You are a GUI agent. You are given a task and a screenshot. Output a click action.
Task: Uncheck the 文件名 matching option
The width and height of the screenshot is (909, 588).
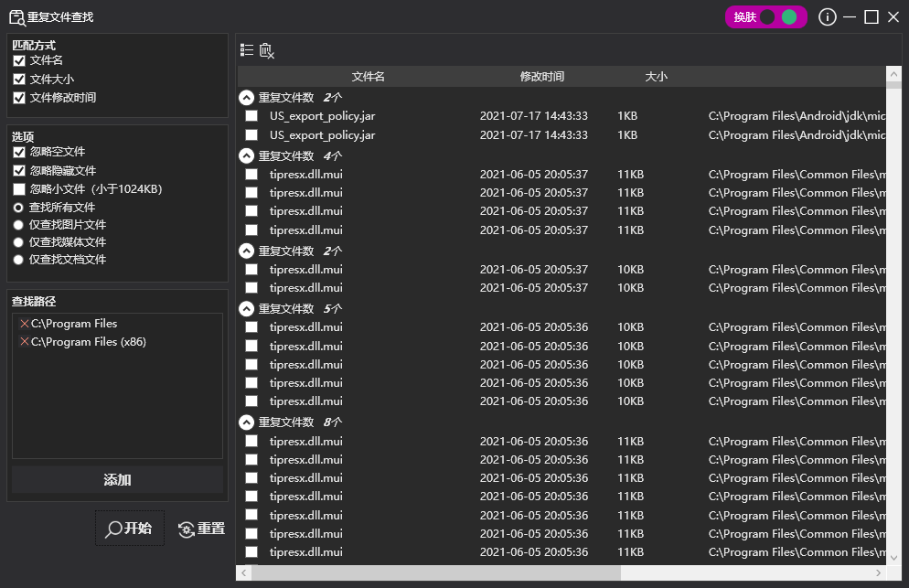coord(20,60)
